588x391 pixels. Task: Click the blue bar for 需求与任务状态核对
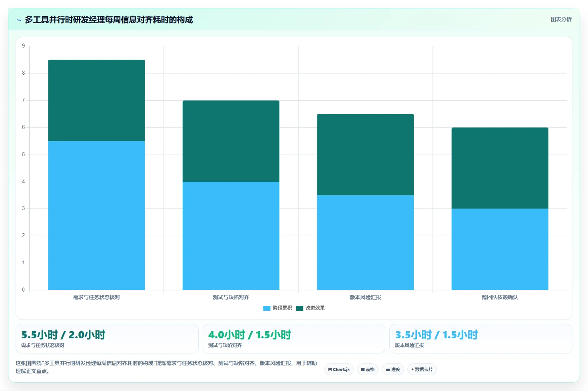click(x=96, y=215)
